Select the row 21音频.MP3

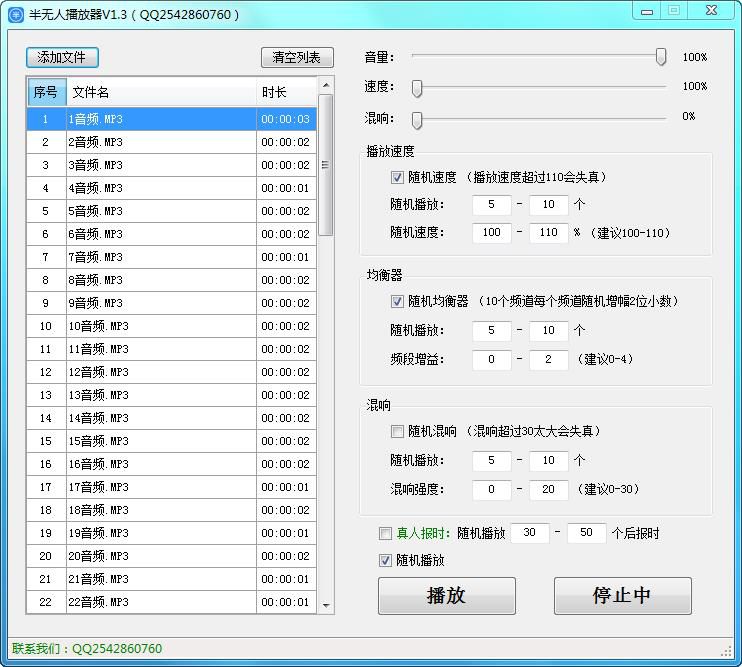point(171,579)
